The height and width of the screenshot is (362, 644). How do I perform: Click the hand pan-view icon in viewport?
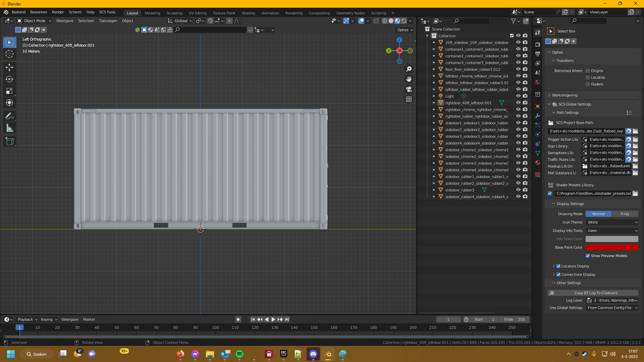(x=409, y=79)
